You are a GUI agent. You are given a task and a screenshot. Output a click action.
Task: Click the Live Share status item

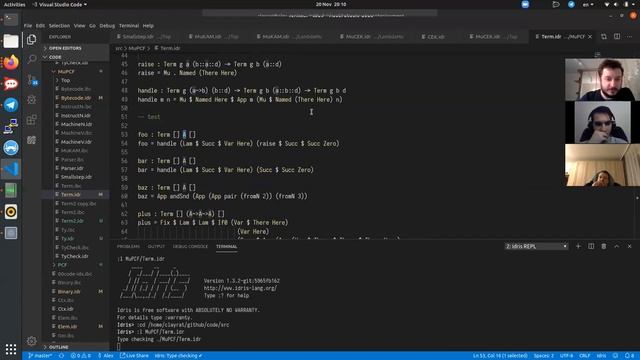pos(134,356)
